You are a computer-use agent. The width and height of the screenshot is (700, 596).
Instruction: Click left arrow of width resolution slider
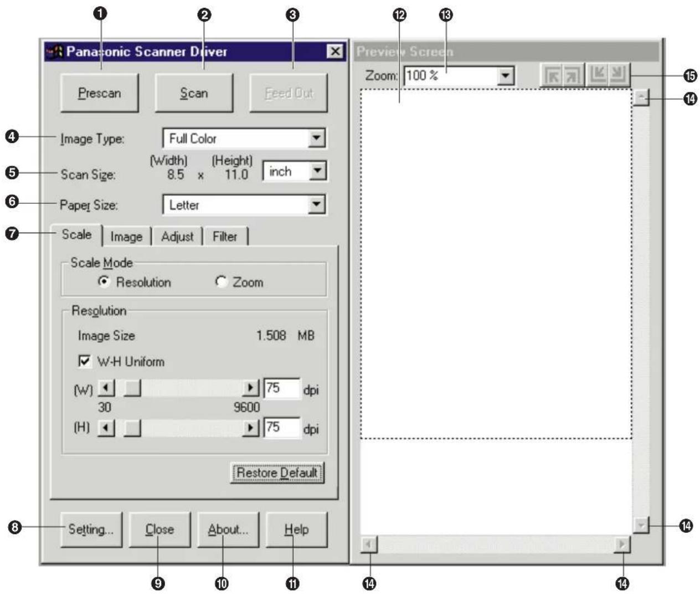click(106, 388)
